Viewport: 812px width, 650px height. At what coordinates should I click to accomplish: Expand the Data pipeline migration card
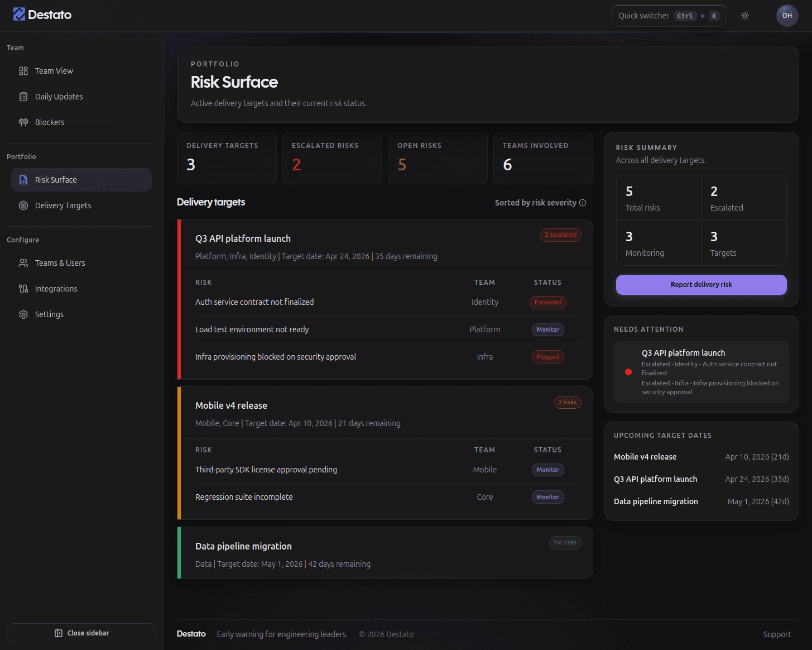tap(243, 546)
